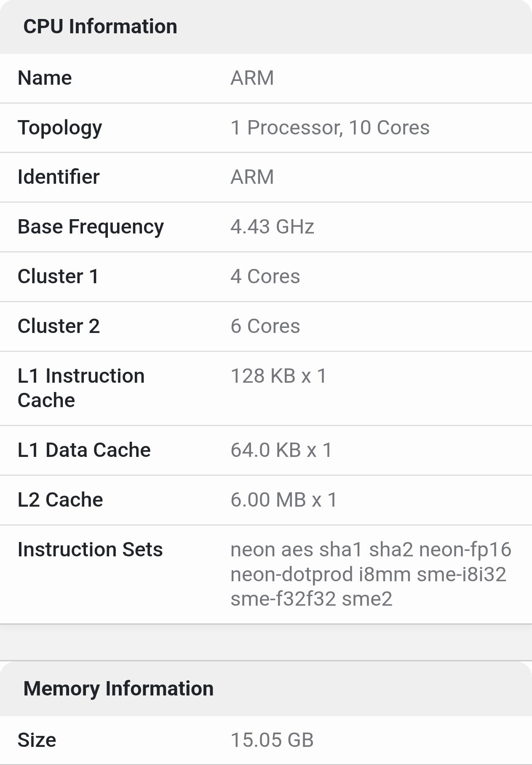Screen dimensions: 532x765
Task: Select the '128 KB x 1' value
Action: tap(278, 376)
